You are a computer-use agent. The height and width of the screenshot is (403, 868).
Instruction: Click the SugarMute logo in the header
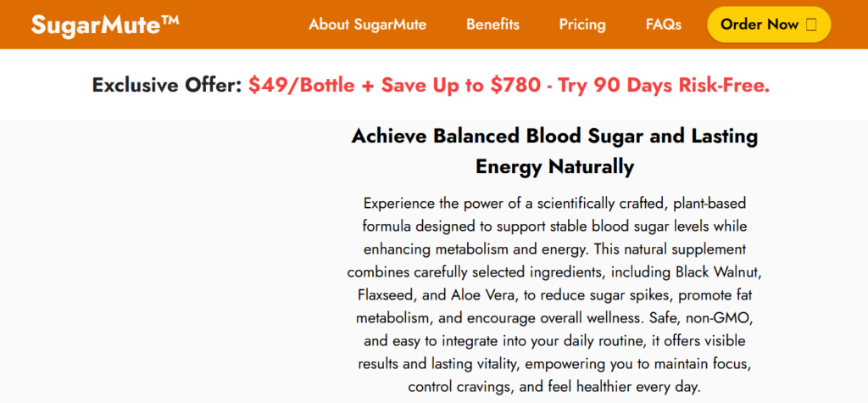(95, 24)
